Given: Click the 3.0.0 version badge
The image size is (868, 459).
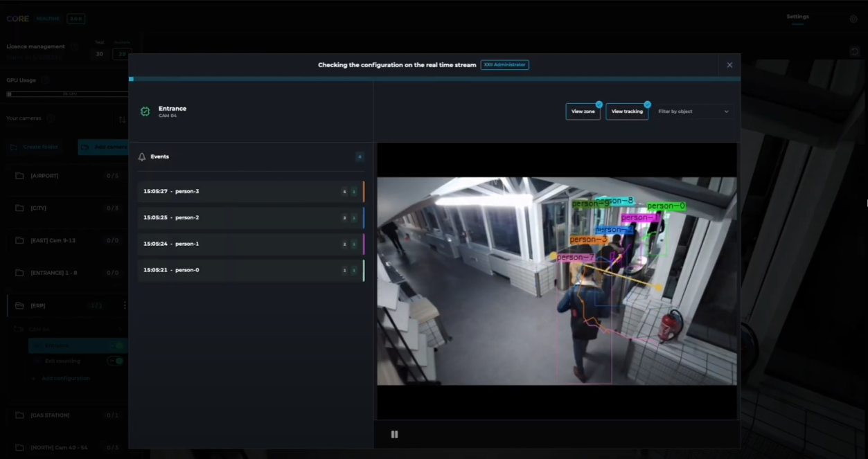Looking at the screenshot, I should click(x=76, y=19).
